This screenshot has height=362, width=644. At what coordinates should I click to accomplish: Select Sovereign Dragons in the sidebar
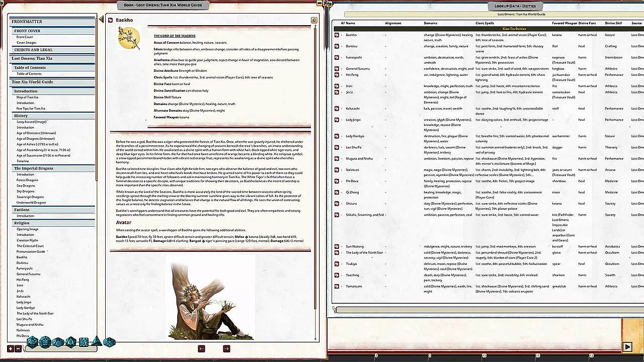click(x=30, y=197)
